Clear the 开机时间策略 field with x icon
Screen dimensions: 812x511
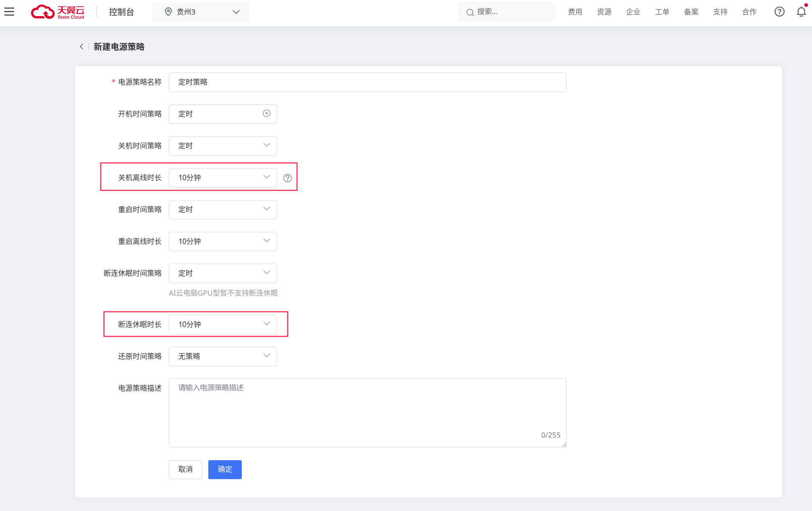pos(266,114)
